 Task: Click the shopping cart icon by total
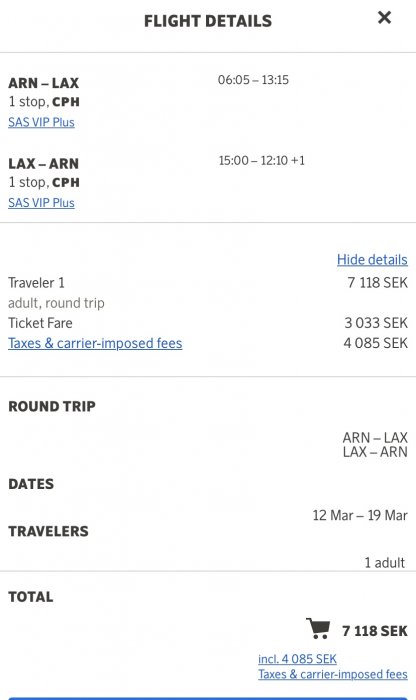(x=318, y=629)
